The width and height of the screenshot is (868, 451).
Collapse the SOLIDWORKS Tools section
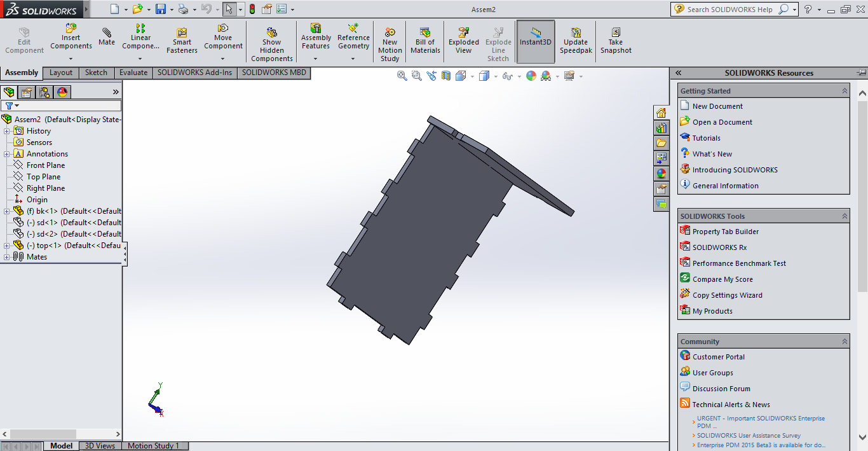(x=844, y=216)
